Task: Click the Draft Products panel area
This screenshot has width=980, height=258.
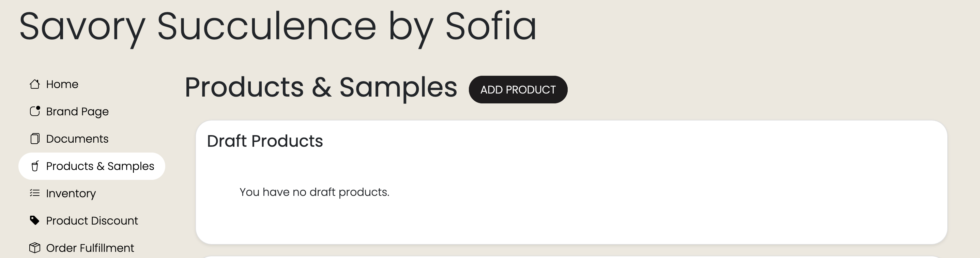Action: (571, 182)
